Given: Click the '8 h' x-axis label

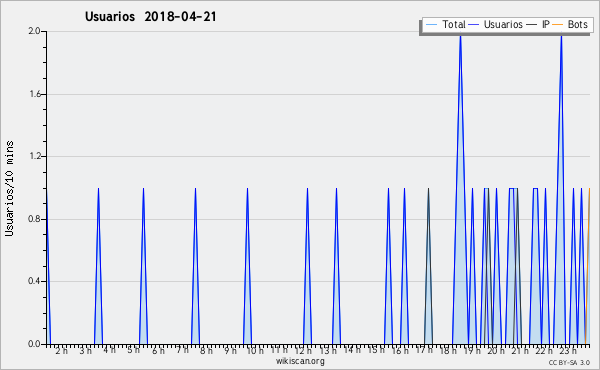Looking at the screenshot, I should click(x=206, y=351).
